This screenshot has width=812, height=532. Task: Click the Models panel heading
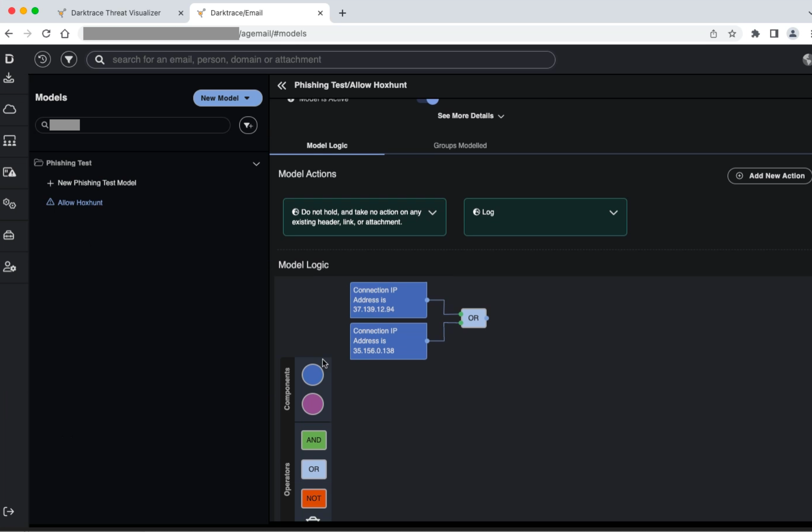[x=51, y=97]
